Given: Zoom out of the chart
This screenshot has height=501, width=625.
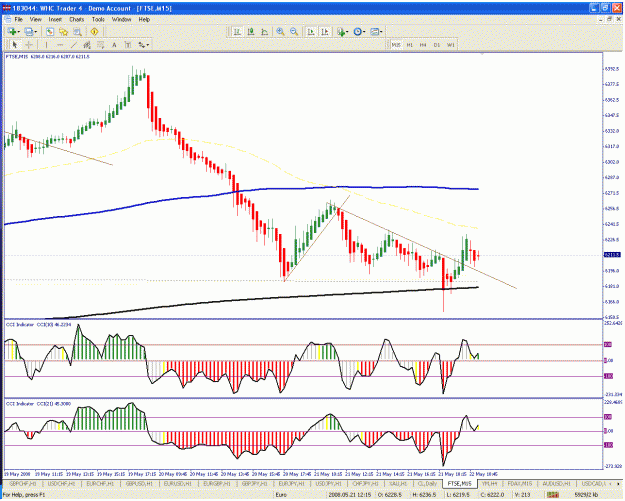Looking at the screenshot, I should click(294, 31).
